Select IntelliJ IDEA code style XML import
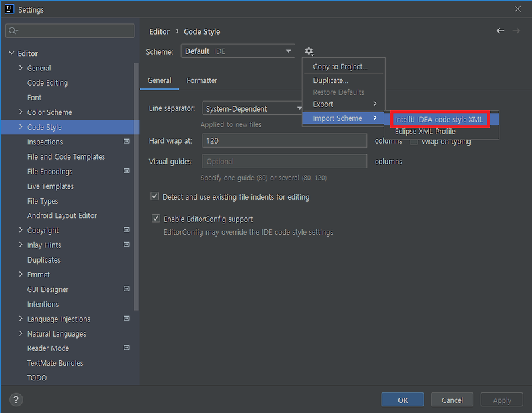This screenshot has width=532, height=413. click(440, 118)
